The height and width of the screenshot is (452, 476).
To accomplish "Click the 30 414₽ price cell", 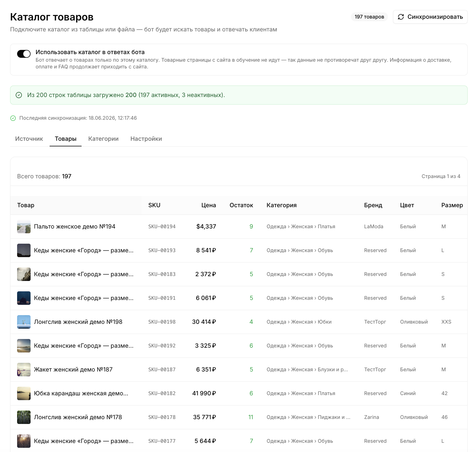I will click(204, 322).
